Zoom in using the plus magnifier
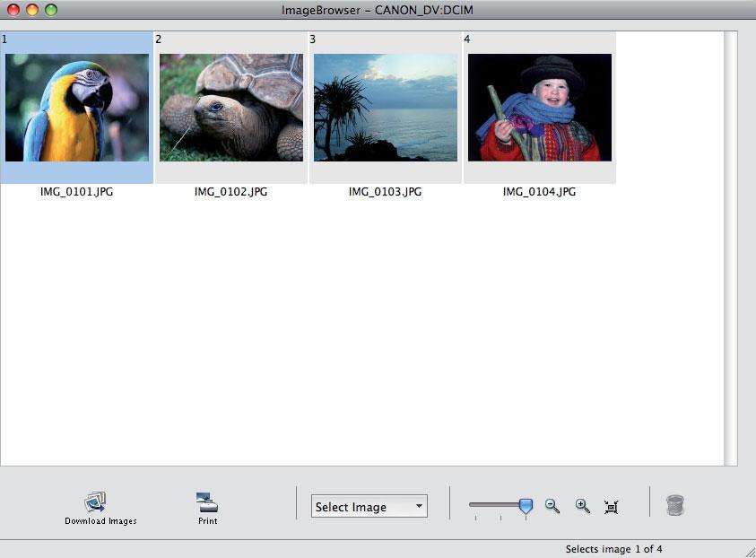 pos(583,506)
